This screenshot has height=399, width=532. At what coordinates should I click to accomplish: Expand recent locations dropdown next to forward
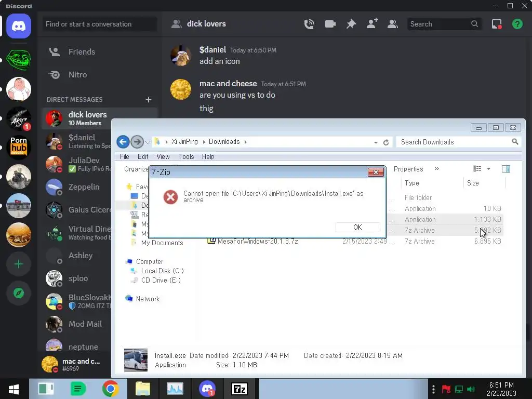[x=148, y=142]
